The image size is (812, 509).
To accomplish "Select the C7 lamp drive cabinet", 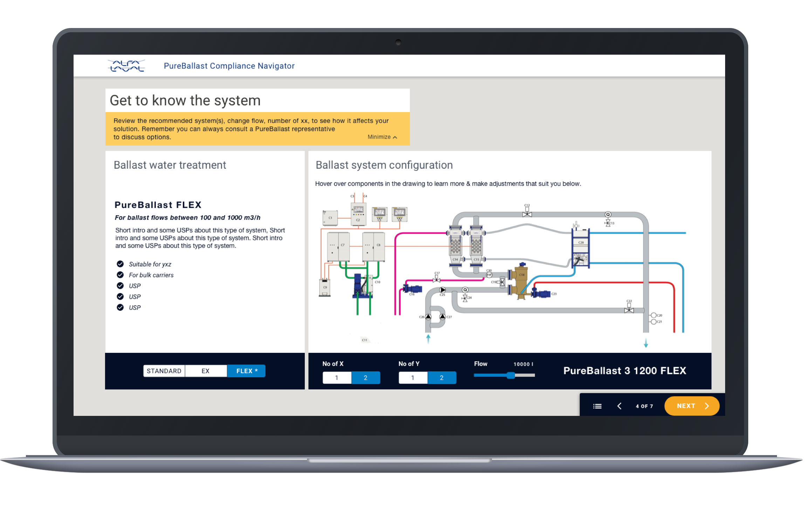I will pyautogui.click(x=338, y=247).
